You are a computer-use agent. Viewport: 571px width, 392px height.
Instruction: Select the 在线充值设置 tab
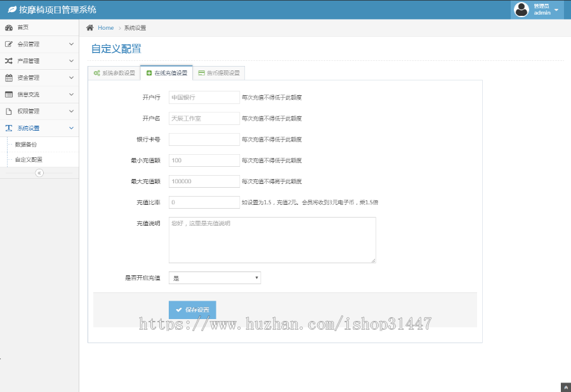pyautogui.click(x=167, y=73)
